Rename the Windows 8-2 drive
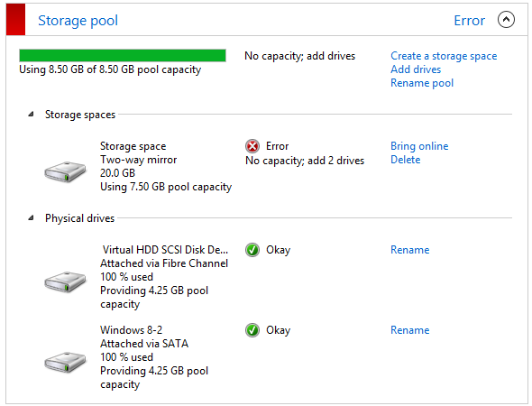 pyautogui.click(x=410, y=330)
